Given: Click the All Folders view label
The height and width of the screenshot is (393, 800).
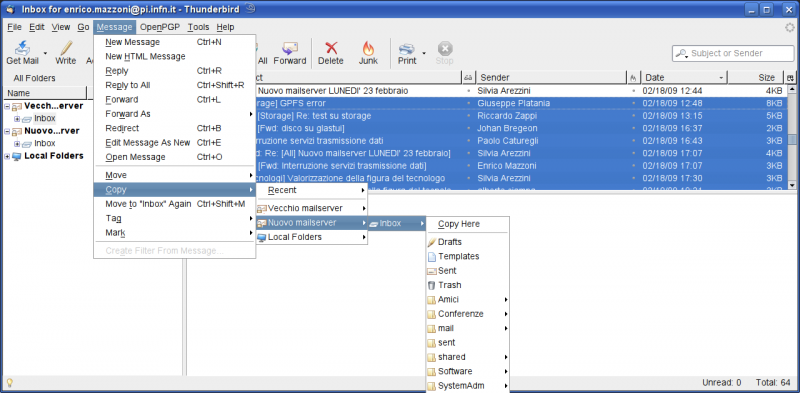Looking at the screenshot, I should (34, 78).
